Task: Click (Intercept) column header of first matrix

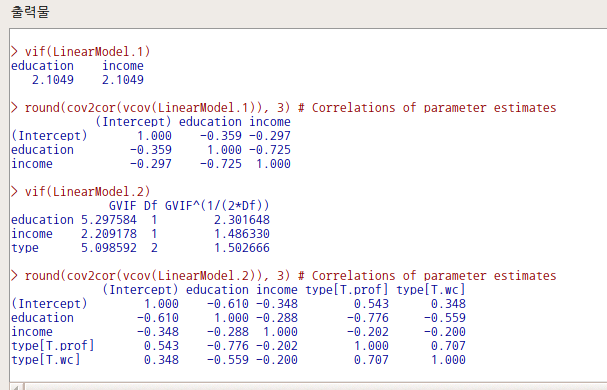Action: [133, 122]
